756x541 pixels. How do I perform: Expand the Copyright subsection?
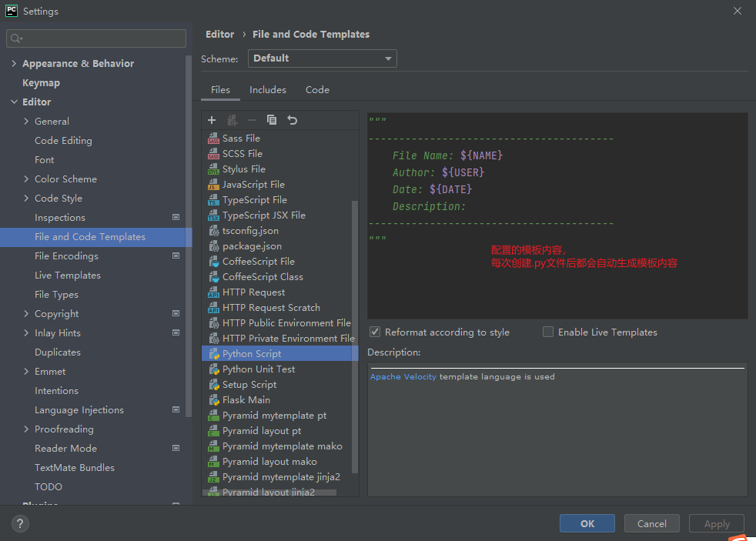pos(26,314)
